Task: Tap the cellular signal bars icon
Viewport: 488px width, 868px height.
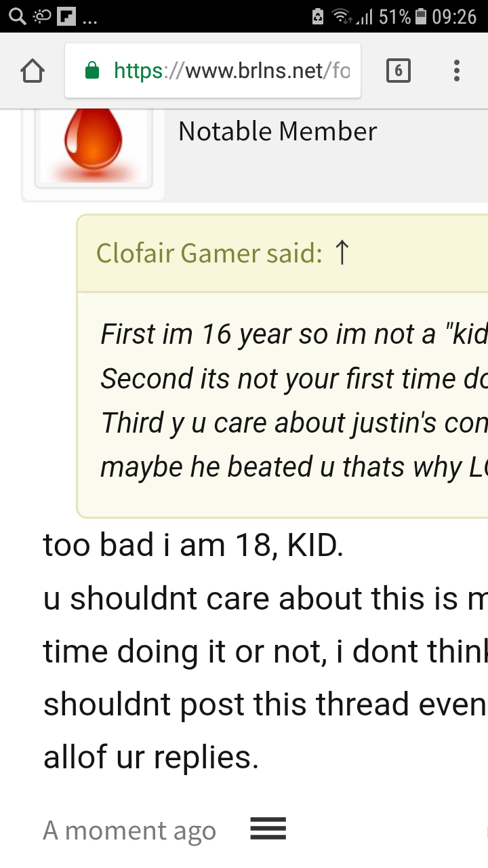Action: click(x=366, y=17)
